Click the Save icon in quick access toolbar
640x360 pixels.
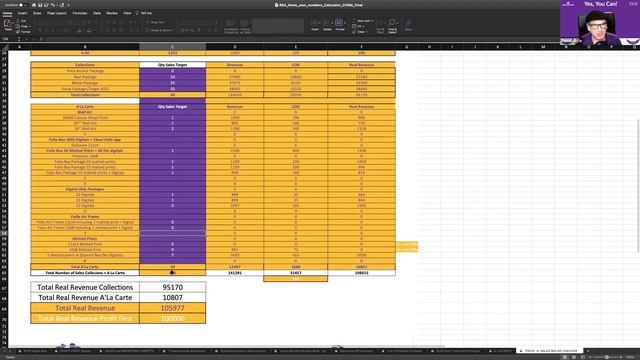pyautogui.click(x=40, y=5)
